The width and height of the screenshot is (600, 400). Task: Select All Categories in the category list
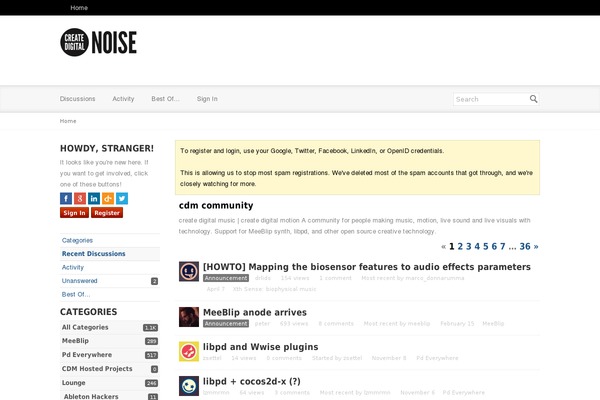(110, 327)
